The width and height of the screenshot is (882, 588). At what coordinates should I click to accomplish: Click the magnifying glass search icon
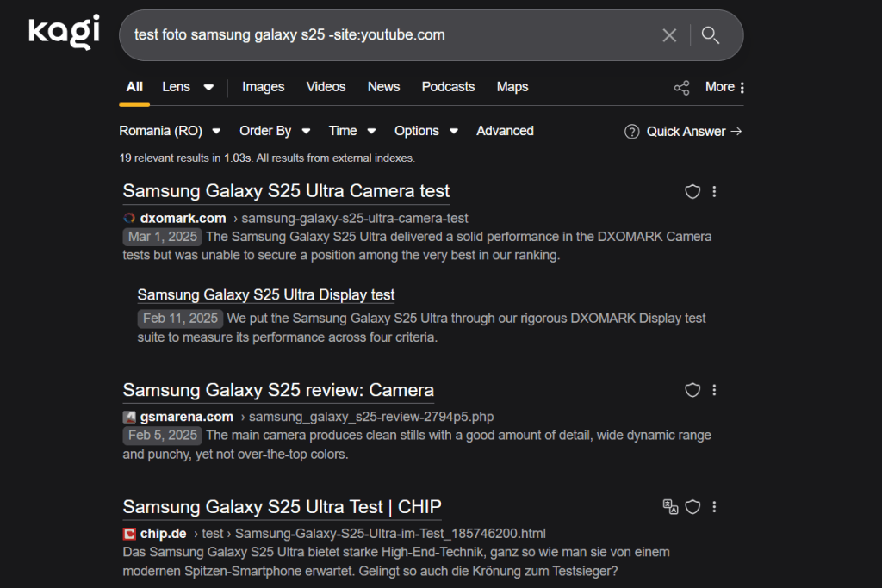pos(711,35)
